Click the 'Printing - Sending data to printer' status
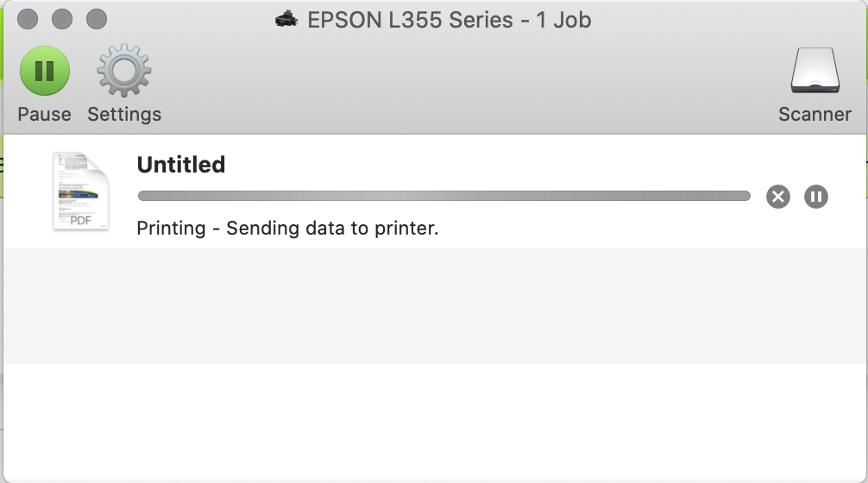Viewport: 868px width, 483px height. [287, 229]
